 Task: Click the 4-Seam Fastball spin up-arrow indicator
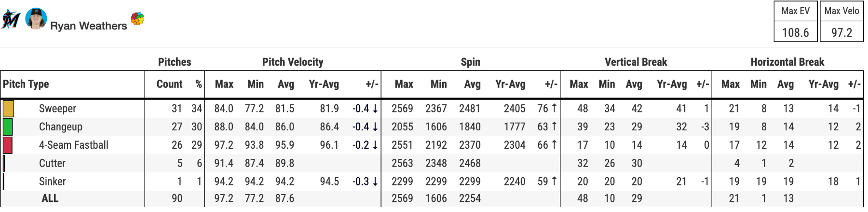coord(554,145)
